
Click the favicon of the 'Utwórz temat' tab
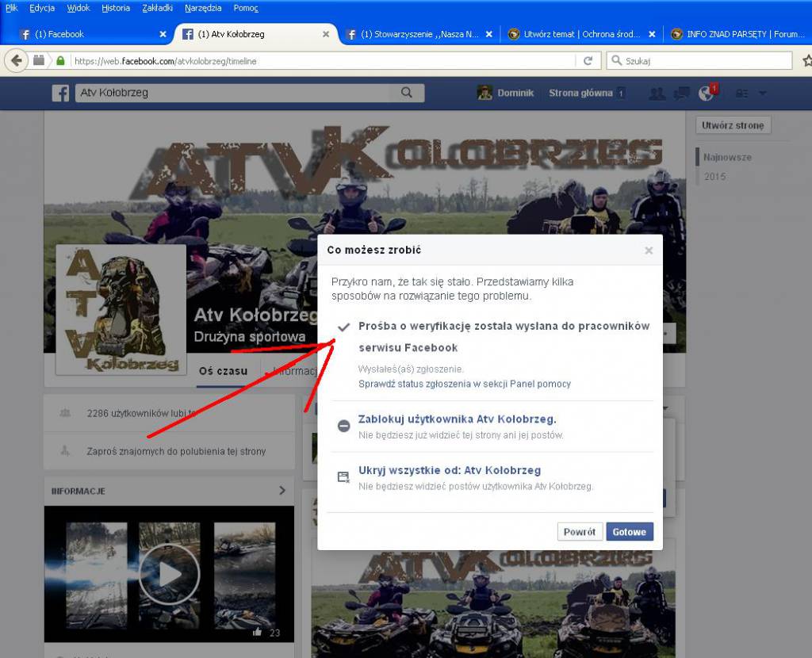coord(513,34)
